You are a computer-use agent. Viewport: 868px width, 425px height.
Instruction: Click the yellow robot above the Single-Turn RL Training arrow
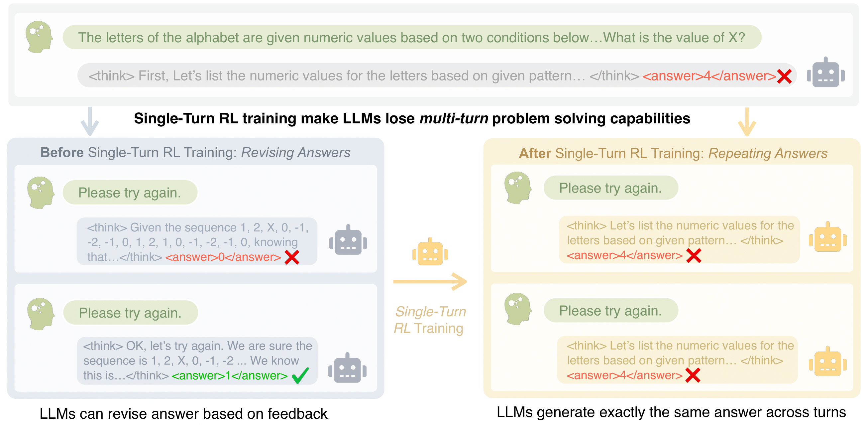click(430, 252)
